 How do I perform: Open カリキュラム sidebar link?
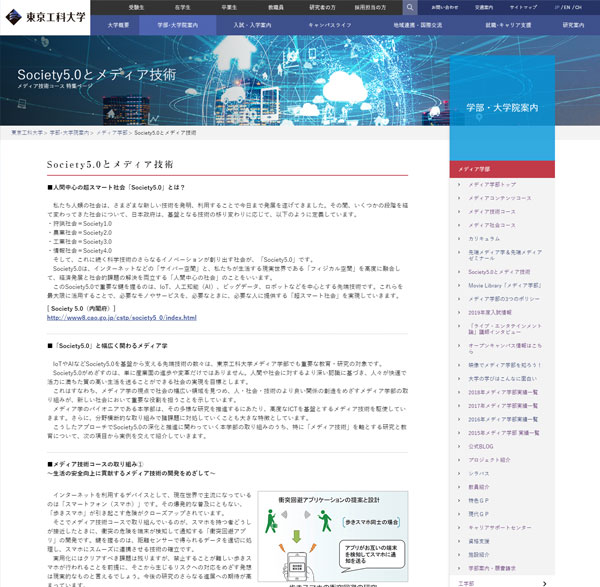pyautogui.click(x=484, y=238)
